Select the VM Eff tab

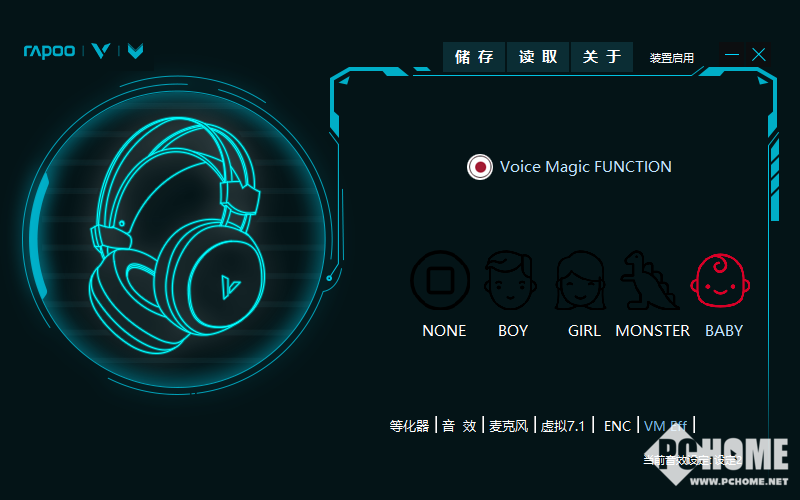click(x=666, y=426)
